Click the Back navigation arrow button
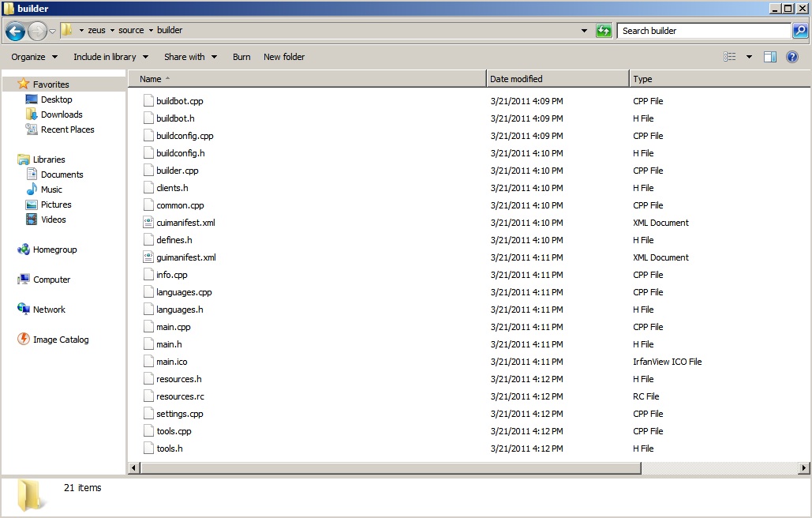Screen dimensions: 812x518 click(15, 31)
